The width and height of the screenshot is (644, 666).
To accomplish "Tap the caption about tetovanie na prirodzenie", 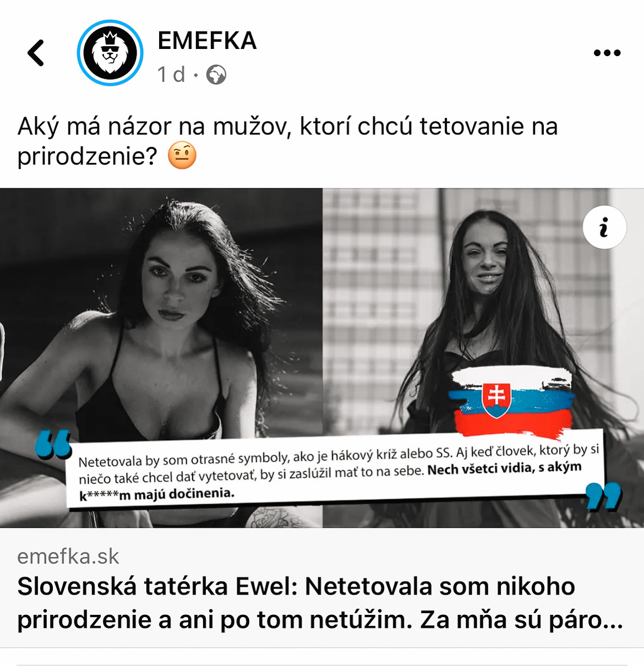I will 287,141.
